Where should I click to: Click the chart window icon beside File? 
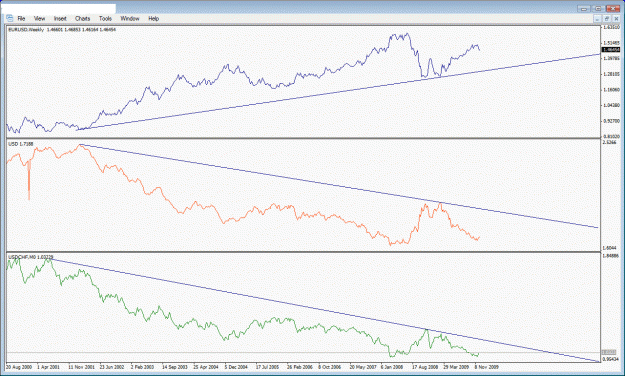pyautogui.click(x=10, y=18)
